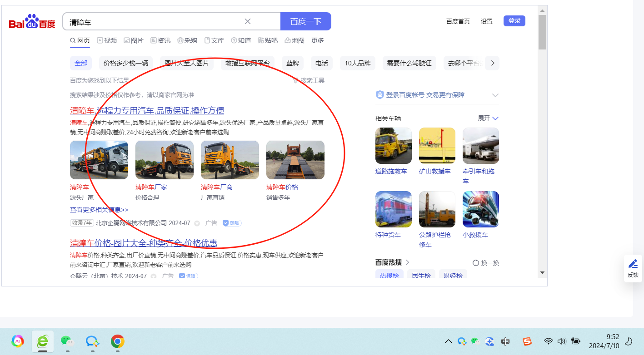Image resolution: width=644 pixels, height=355 pixels.
Task: Clear the search box with X icon
Action: tap(248, 21)
